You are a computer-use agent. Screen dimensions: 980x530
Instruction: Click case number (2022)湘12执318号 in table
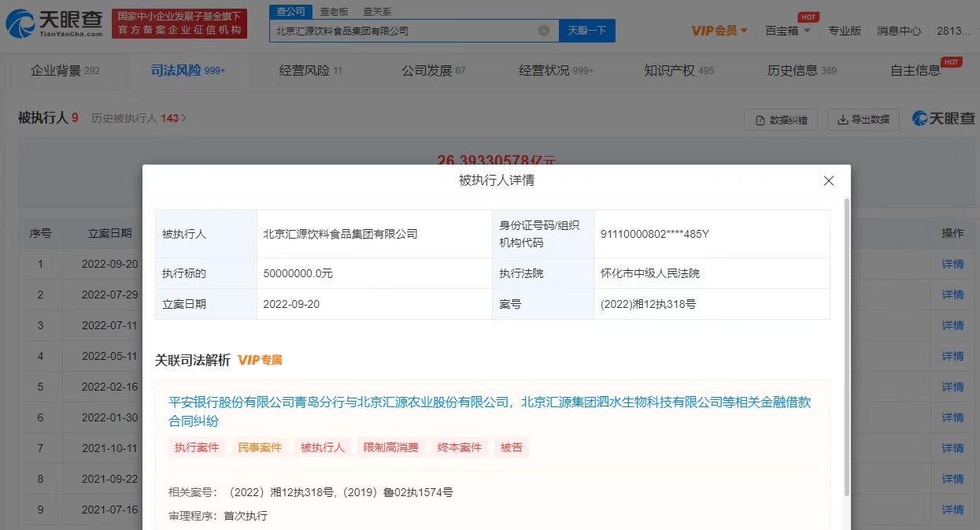click(x=648, y=304)
